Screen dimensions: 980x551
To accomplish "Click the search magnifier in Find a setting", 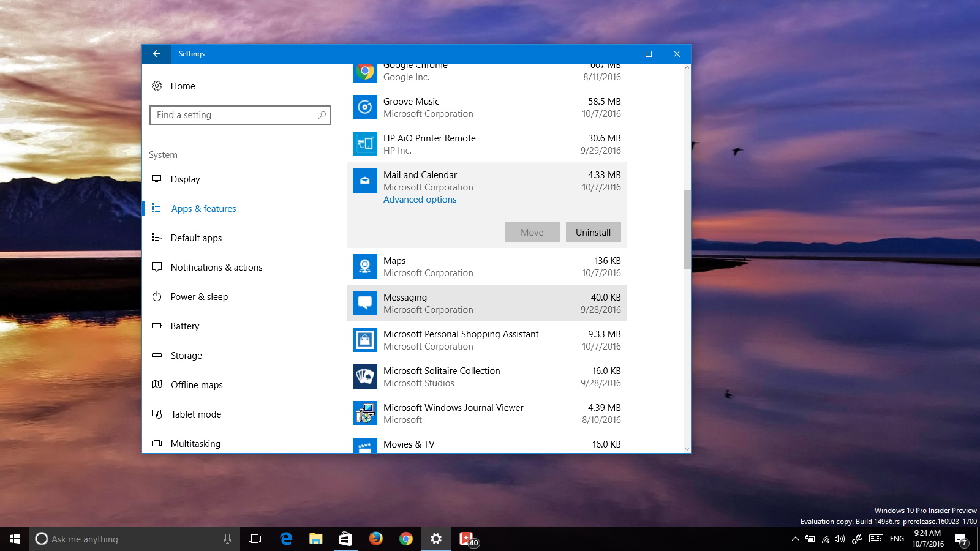I will [322, 115].
